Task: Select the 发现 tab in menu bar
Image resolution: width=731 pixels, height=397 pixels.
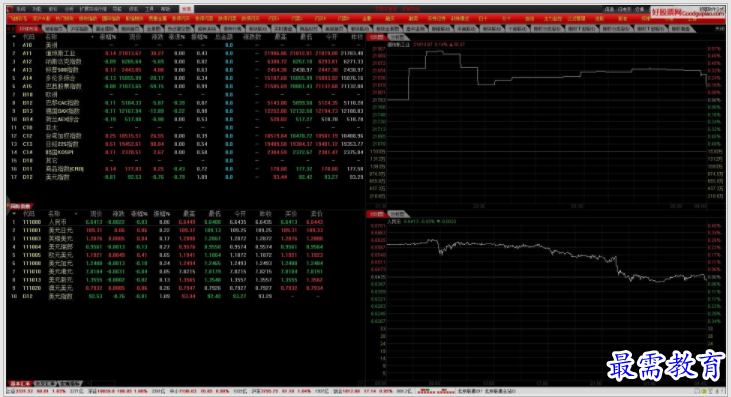Action: click(186, 9)
